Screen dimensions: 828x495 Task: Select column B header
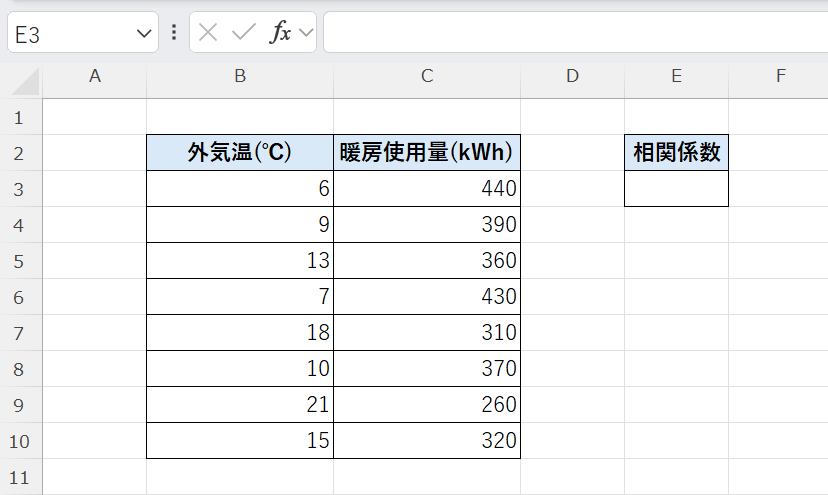click(240, 76)
